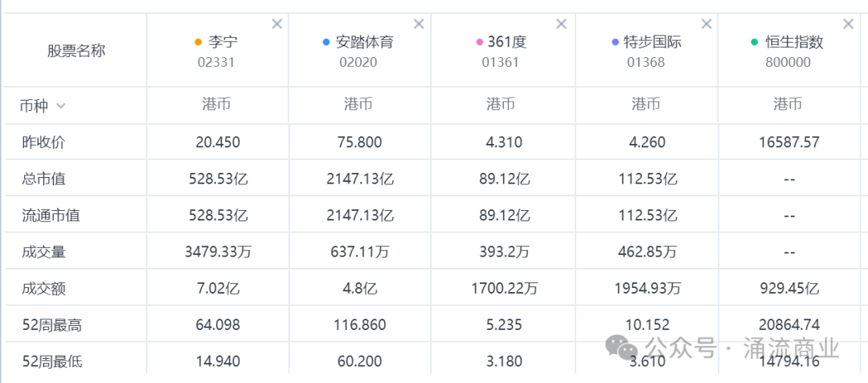
Task: Open the 361度 stock name link
Action: (x=506, y=42)
